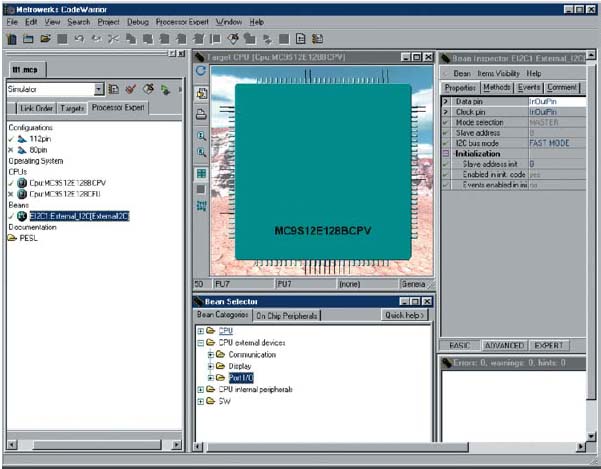601x469 pixels.
Task: Toggle the X mark beside Cpu:MC9S12E128CFU
Action: [x=11, y=194]
